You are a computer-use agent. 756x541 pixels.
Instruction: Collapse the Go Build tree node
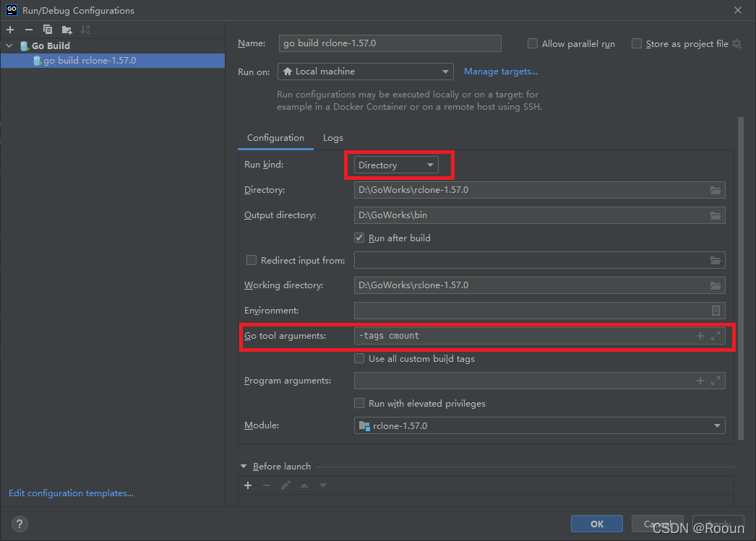(9, 46)
